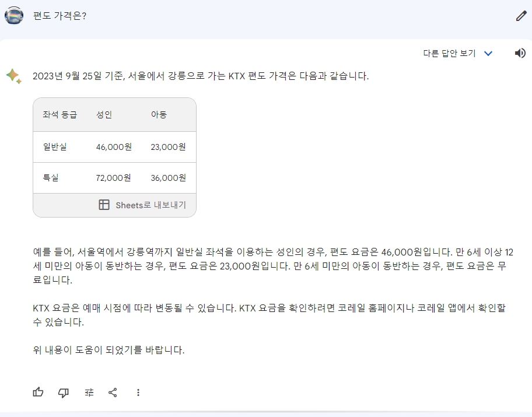532x417 pixels.
Task: Expand 다른 답안 보기 with the chevron
Action: (x=489, y=53)
